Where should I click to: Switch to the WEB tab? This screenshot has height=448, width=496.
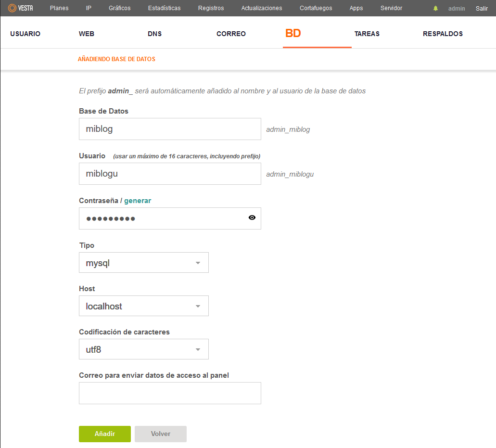click(87, 34)
